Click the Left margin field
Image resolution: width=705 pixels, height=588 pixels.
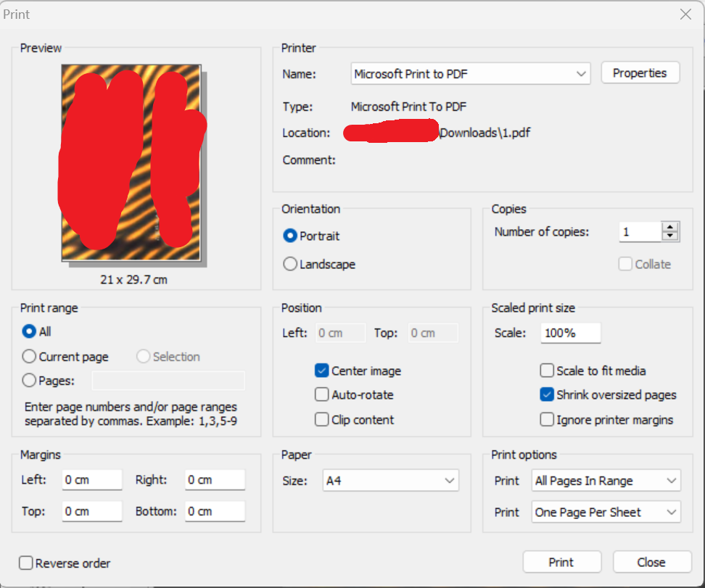coord(92,480)
